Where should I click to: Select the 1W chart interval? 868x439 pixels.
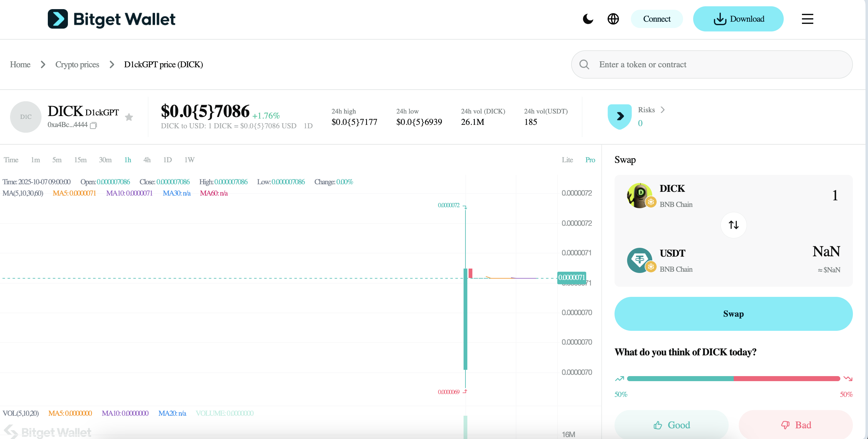pos(189,160)
